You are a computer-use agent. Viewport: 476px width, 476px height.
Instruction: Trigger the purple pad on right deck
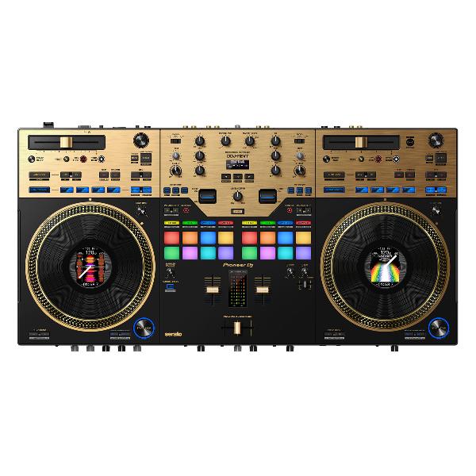point(304,253)
